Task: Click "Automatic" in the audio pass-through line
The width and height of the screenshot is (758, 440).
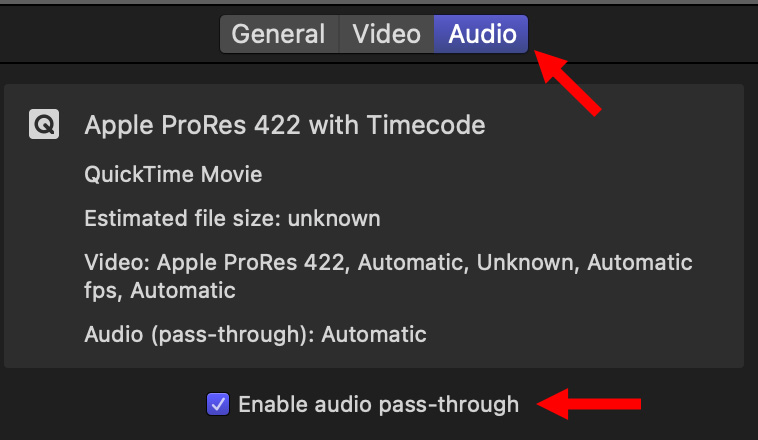Action: click(x=374, y=334)
